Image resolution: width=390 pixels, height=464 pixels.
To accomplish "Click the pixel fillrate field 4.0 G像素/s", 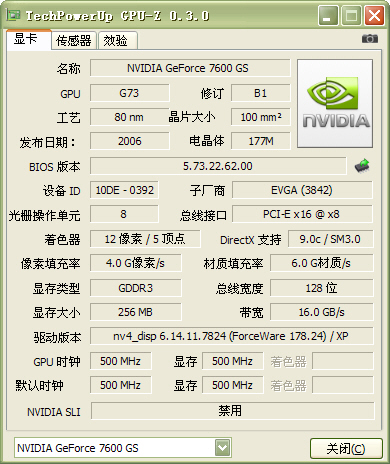I will [136, 263].
